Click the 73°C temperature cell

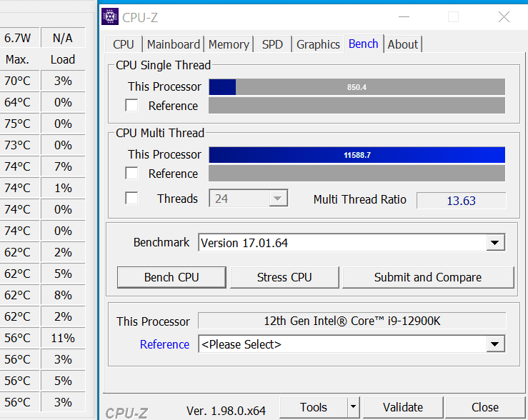click(x=20, y=145)
